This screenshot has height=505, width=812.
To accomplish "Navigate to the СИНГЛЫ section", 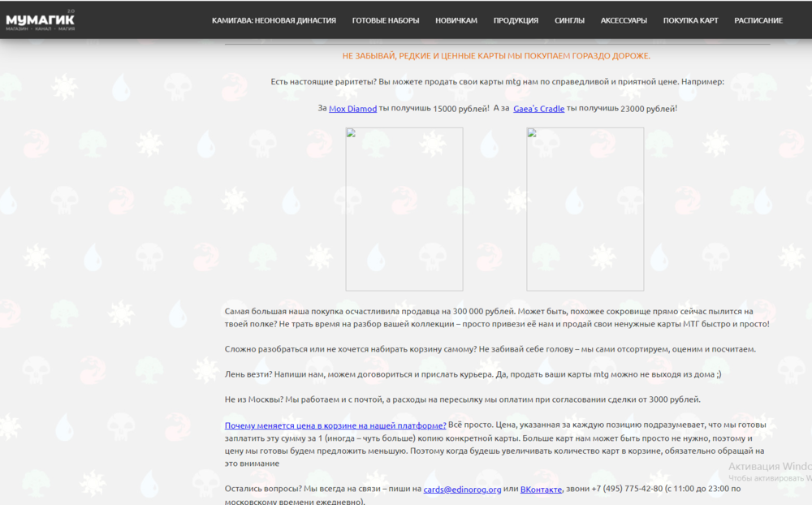I will click(x=568, y=20).
